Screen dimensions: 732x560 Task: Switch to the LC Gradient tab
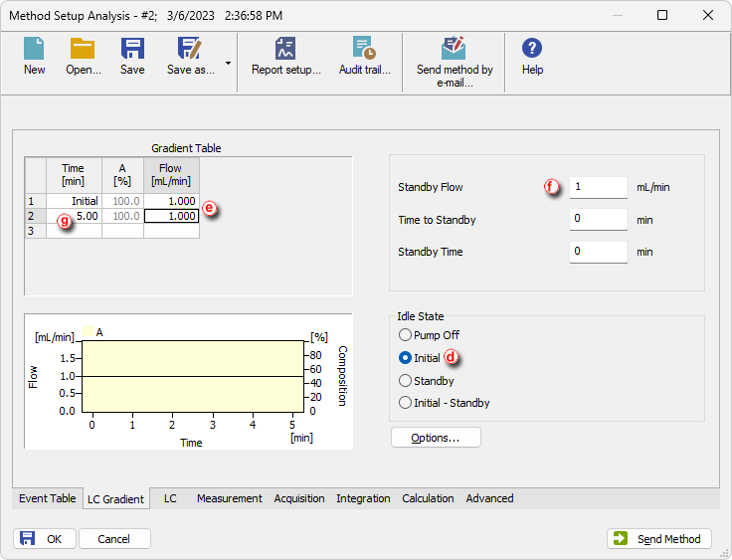(115, 499)
